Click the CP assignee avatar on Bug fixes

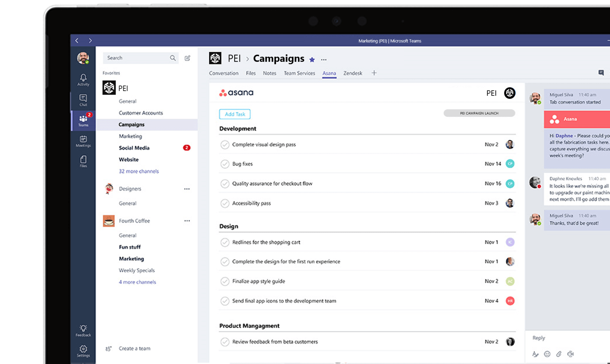click(510, 164)
